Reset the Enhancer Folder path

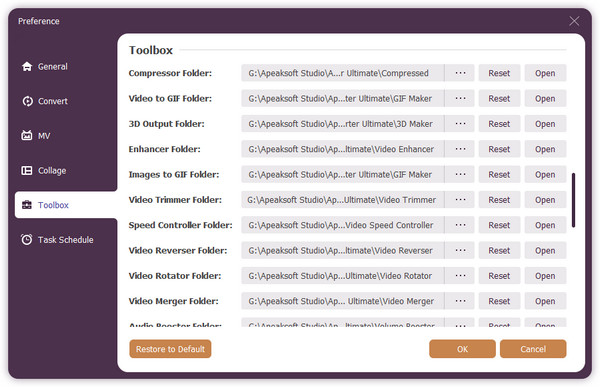pos(499,149)
